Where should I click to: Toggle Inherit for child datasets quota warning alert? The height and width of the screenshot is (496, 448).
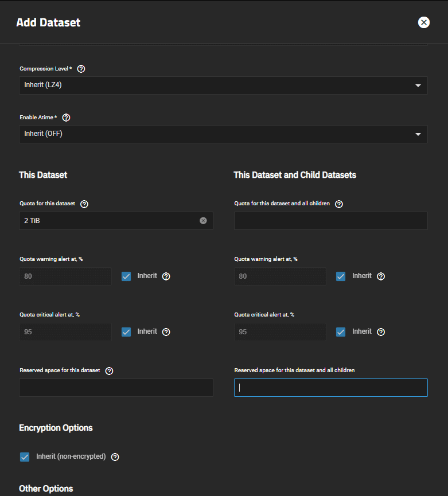coord(341,276)
